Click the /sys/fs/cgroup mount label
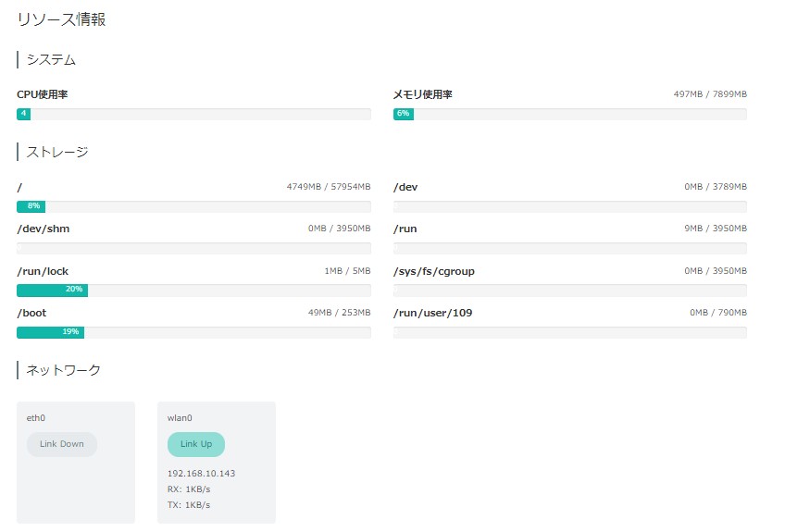 point(433,272)
